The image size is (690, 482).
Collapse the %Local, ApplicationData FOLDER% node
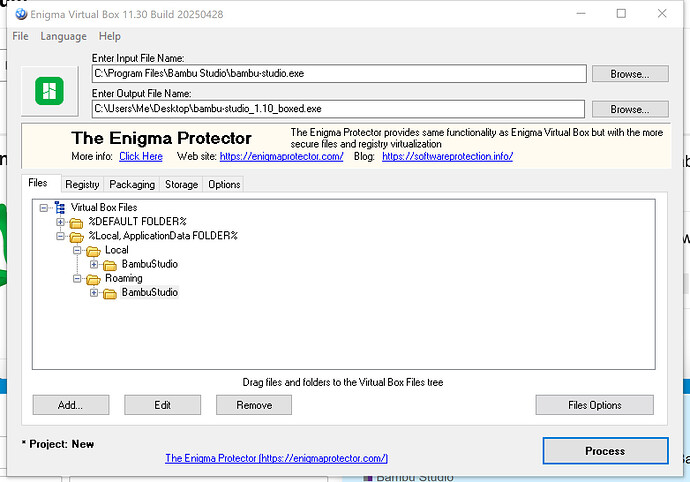[60, 236]
